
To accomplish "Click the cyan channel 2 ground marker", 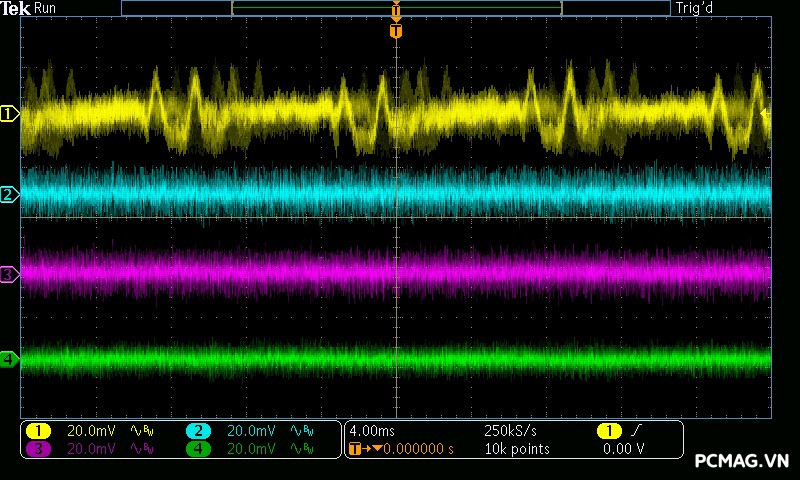I will point(9,194).
